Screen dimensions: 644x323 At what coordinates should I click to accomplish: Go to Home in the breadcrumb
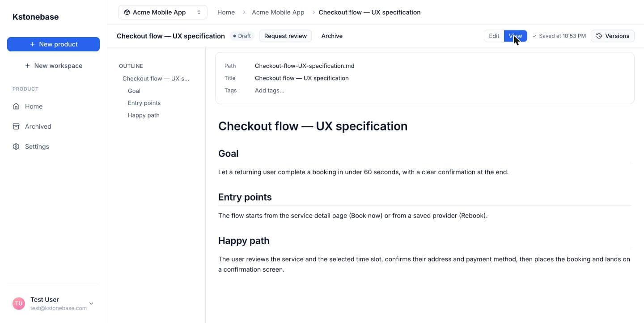[x=226, y=13]
